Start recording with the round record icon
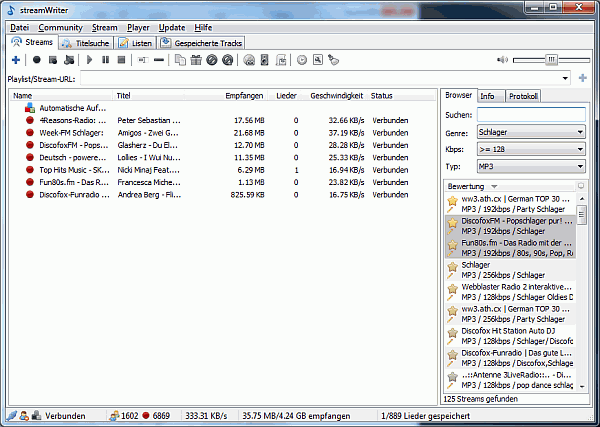Screen dimensions: 600x427 [x=37, y=60]
